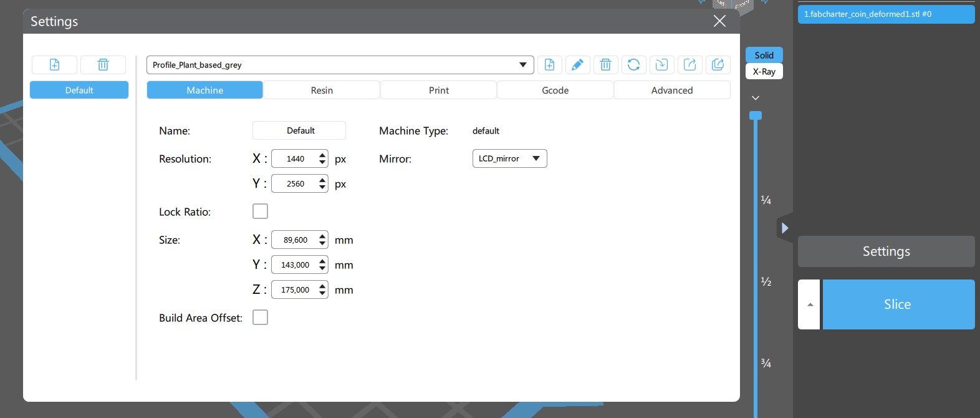Collapse the view mode chevron below X-Ray
This screenshot has height=418, width=980.
tap(756, 98)
